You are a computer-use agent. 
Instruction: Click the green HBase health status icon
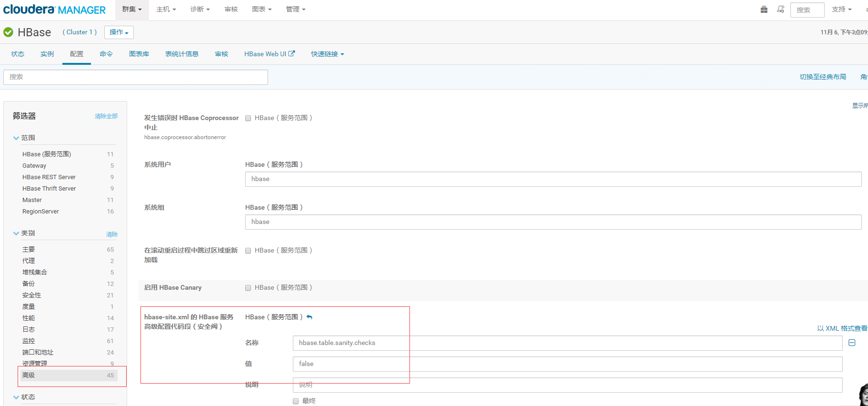[8, 32]
